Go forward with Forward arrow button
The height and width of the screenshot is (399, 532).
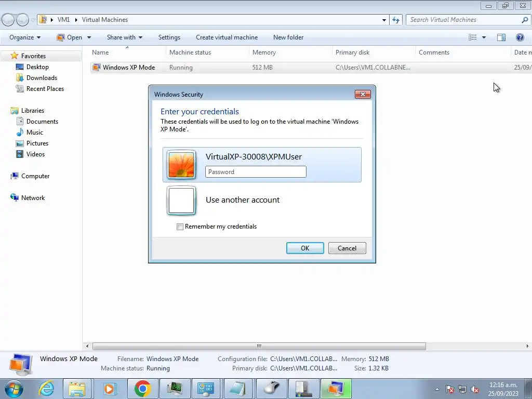pos(22,20)
